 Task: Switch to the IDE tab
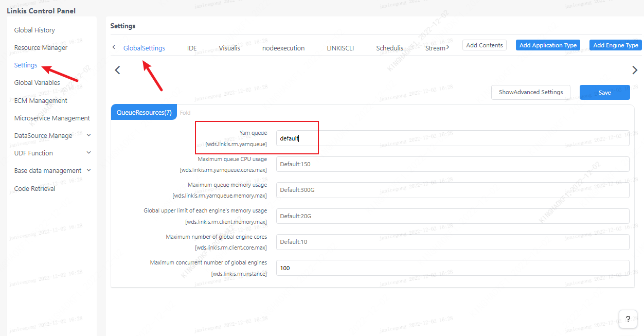(192, 48)
